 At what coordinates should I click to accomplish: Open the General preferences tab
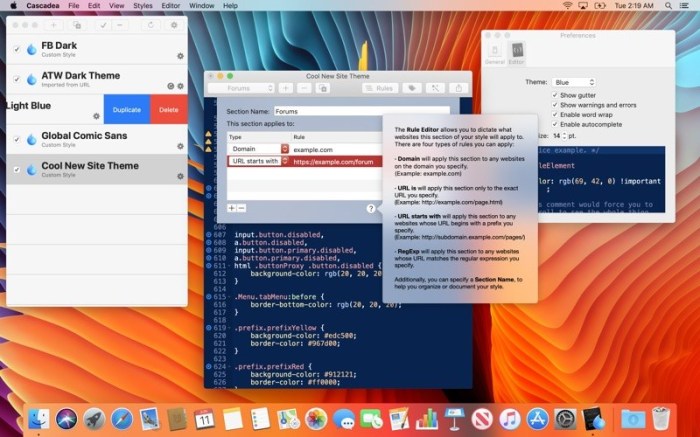495,53
